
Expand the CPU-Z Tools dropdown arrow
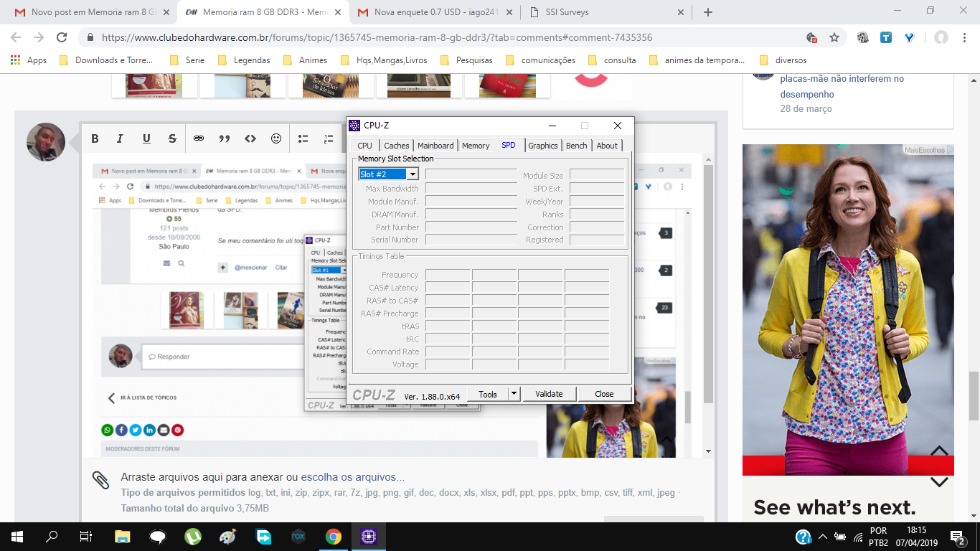click(514, 394)
